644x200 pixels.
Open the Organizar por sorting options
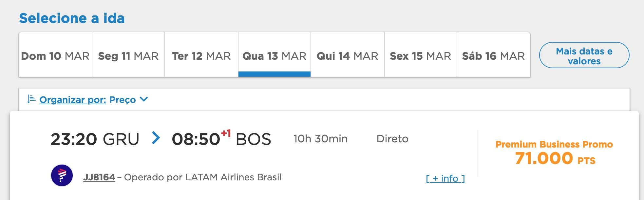(x=73, y=100)
